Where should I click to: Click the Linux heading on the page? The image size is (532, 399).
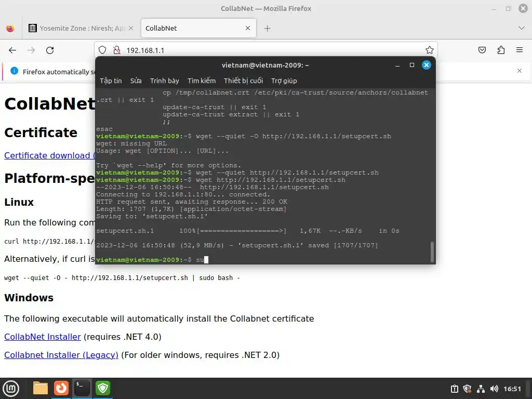[x=19, y=202]
